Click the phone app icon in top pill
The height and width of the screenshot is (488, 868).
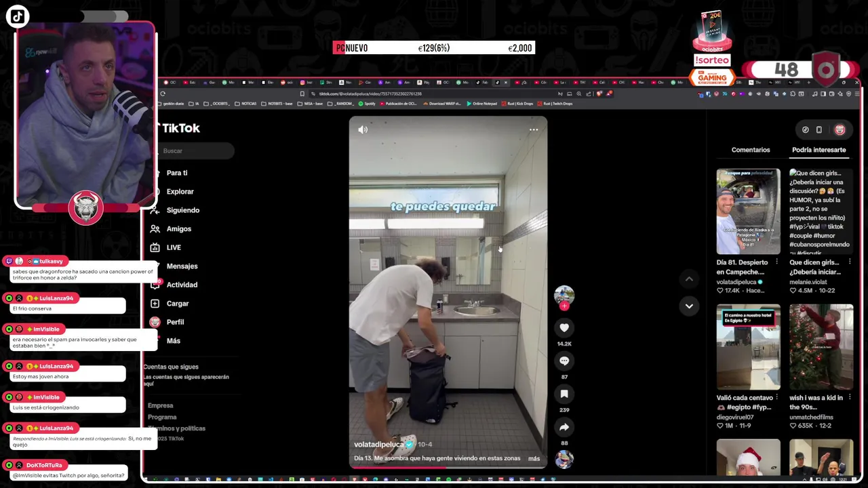tap(819, 129)
